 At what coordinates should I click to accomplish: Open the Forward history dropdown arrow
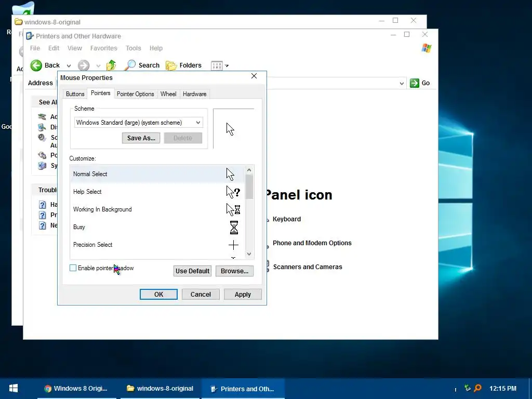click(x=98, y=66)
